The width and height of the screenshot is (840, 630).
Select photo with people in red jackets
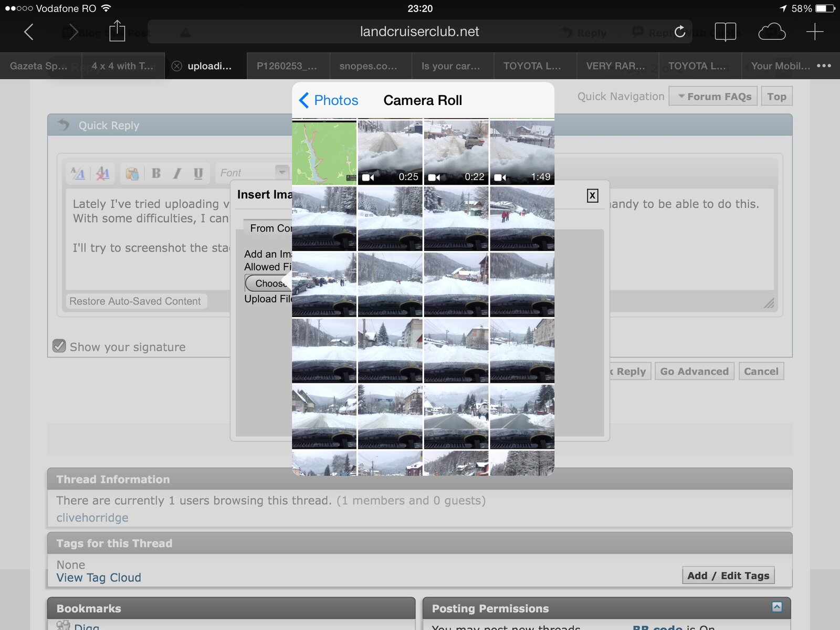coord(522,218)
